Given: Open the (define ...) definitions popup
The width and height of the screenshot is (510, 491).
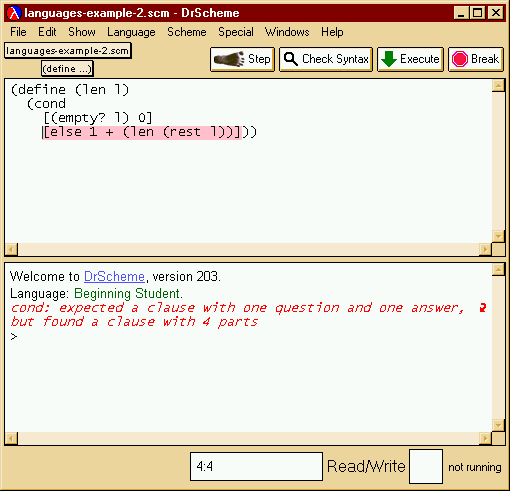Looking at the screenshot, I should click(67, 69).
